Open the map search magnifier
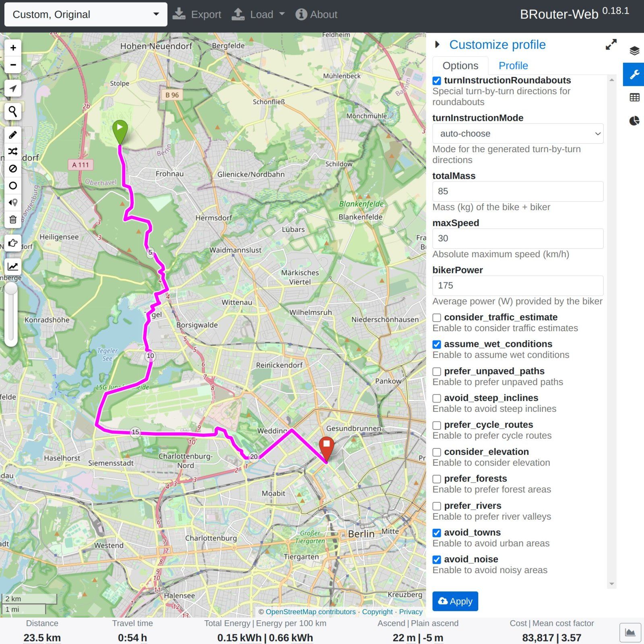The height and width of the screenshot is (644, 644). coord(13,111)
